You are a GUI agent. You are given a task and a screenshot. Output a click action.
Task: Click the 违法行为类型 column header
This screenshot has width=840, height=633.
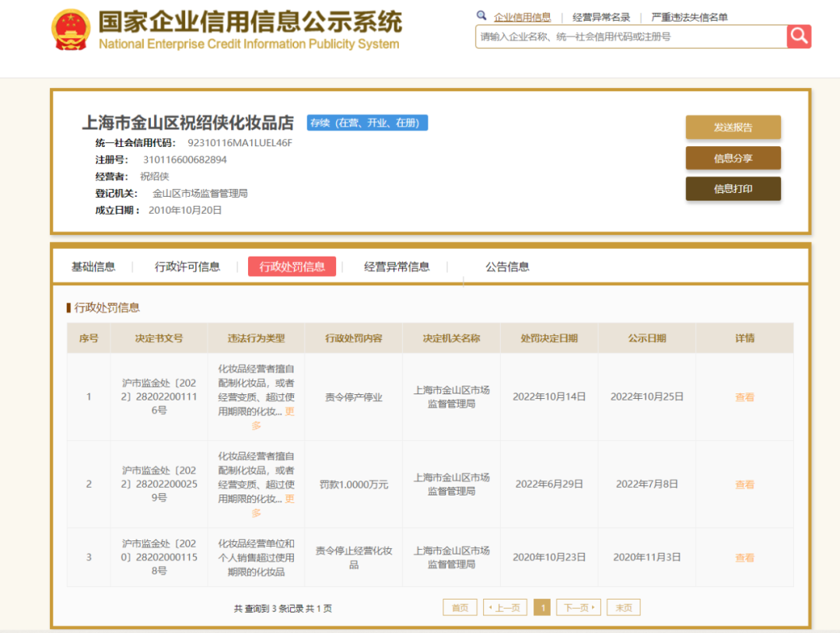pos(256,338)
